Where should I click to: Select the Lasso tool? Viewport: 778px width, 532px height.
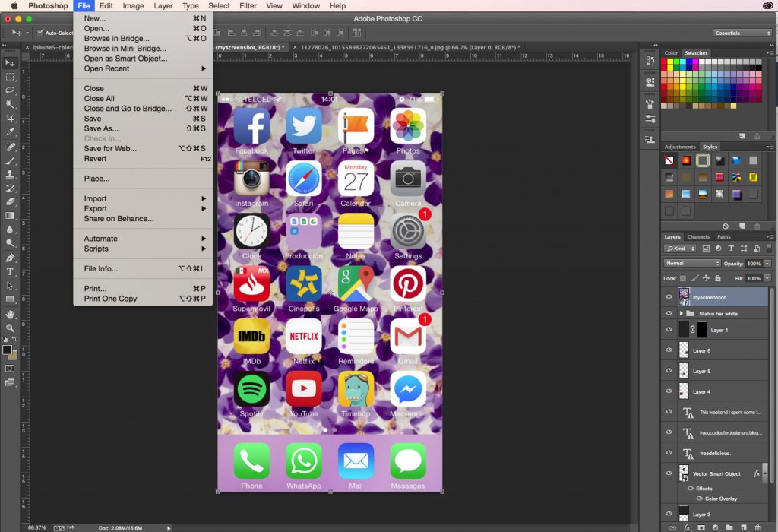[x=10, y=90]
